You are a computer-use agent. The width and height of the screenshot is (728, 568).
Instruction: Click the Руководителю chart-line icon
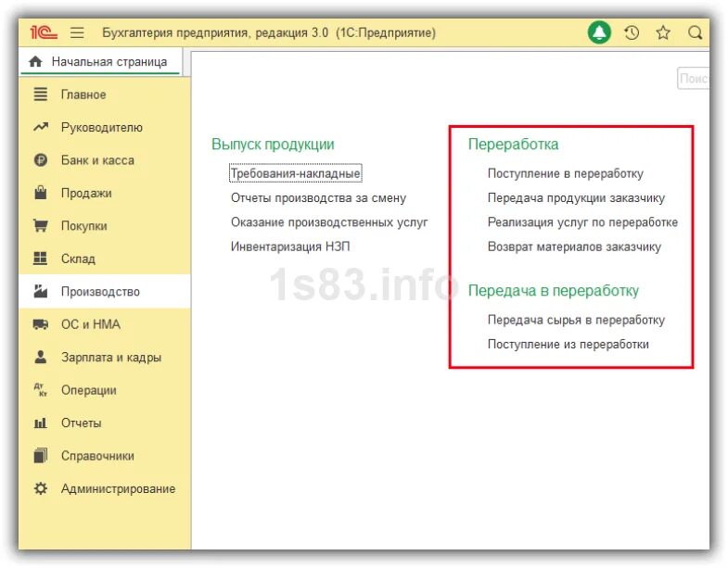coord(41,127)
